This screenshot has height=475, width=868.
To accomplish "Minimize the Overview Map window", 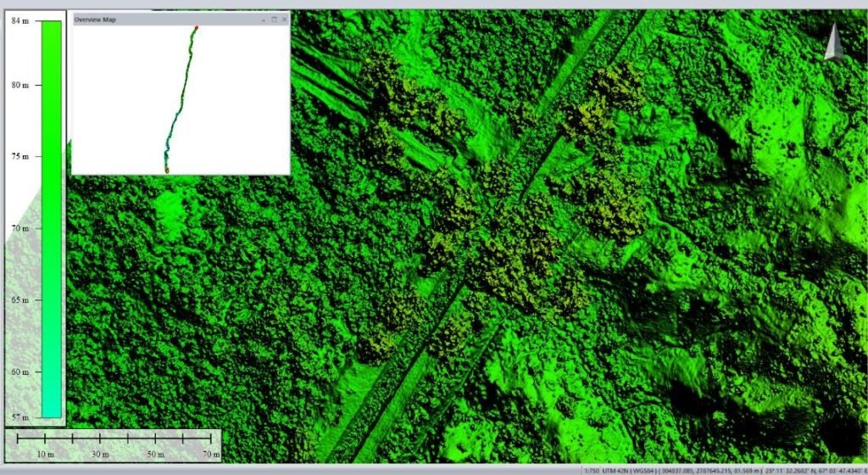I will pos(264,19).
